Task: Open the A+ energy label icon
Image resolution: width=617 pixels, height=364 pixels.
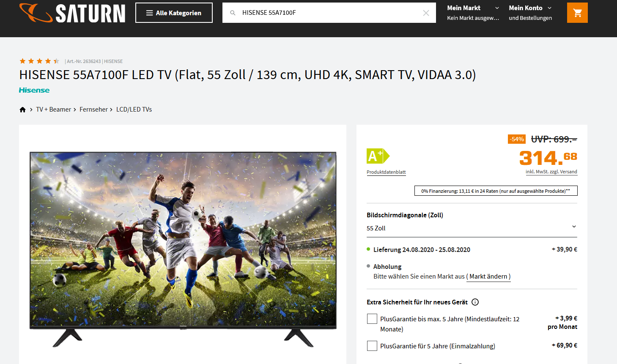Action: [378, 156]
